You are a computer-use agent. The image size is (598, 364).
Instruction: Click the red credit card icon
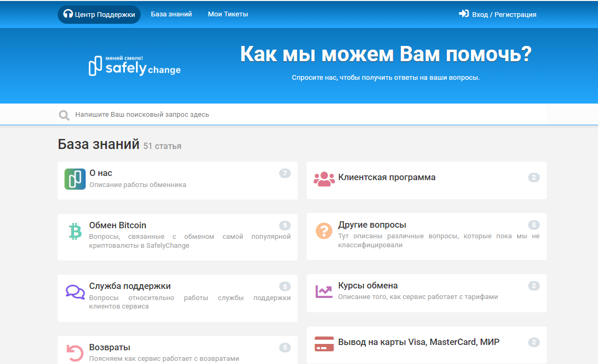[324, 343]
